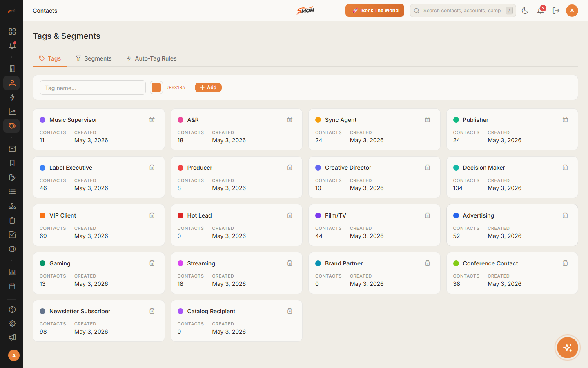
Task: Focus the search contacts field
Action: [x=463, y=11]
